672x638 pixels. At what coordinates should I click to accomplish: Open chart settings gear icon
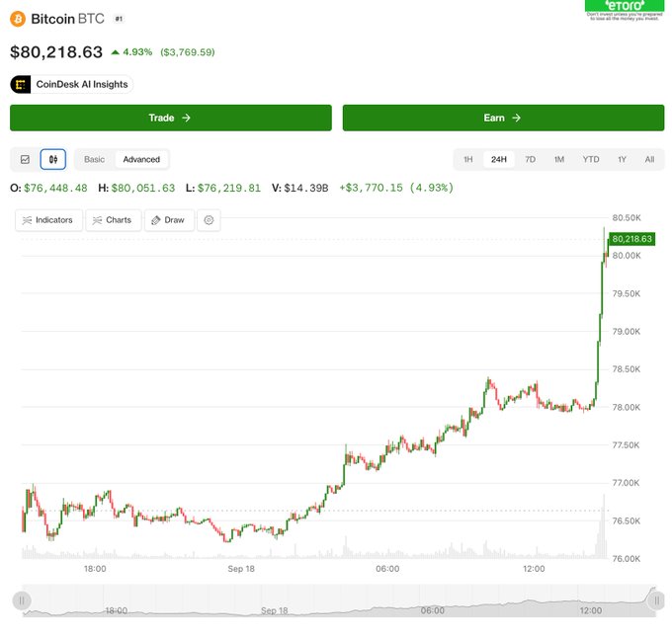(x=209, y=220)
